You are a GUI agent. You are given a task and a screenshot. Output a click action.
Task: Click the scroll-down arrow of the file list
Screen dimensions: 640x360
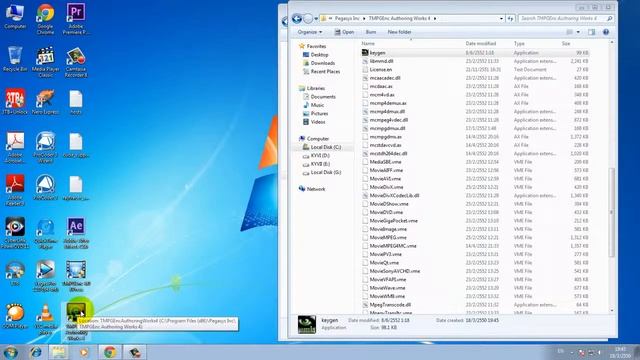[x=611, y=311]
